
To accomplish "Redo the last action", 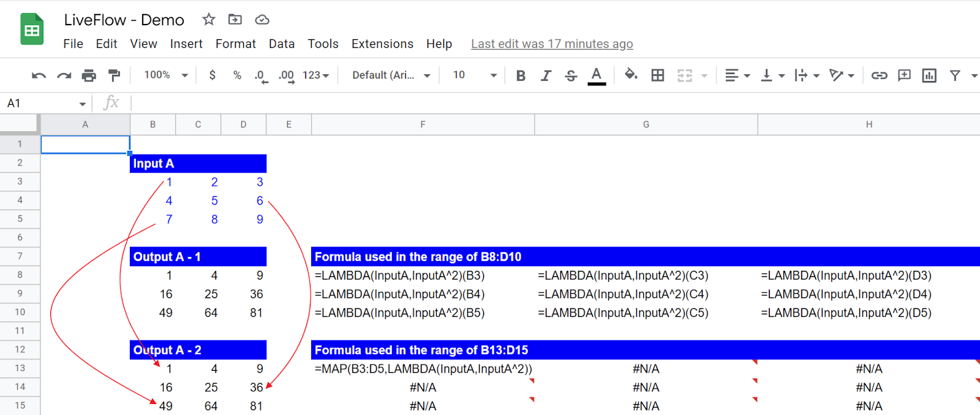I will click(x=64, y=75).
